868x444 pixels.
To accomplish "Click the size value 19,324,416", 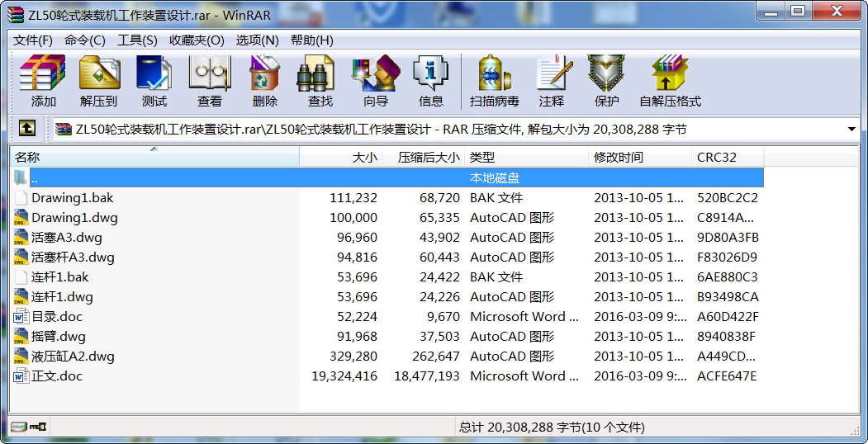I will click(x=344, y=376).
